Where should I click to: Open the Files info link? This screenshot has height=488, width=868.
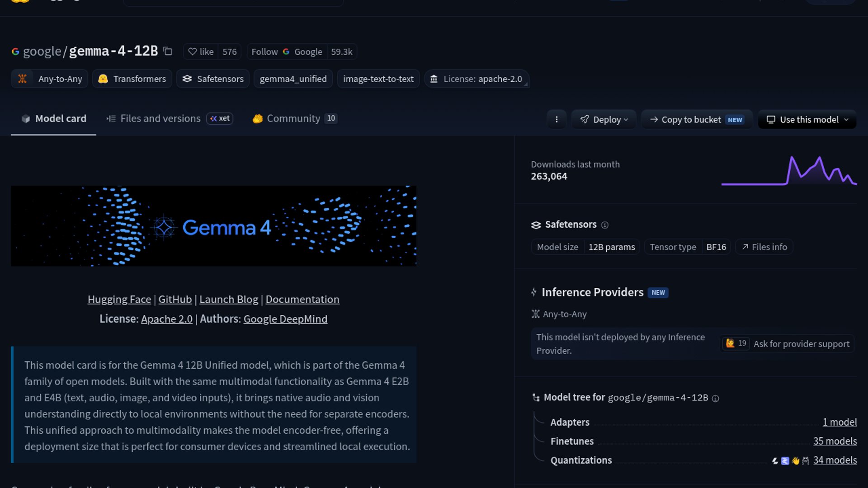(764, 247)
